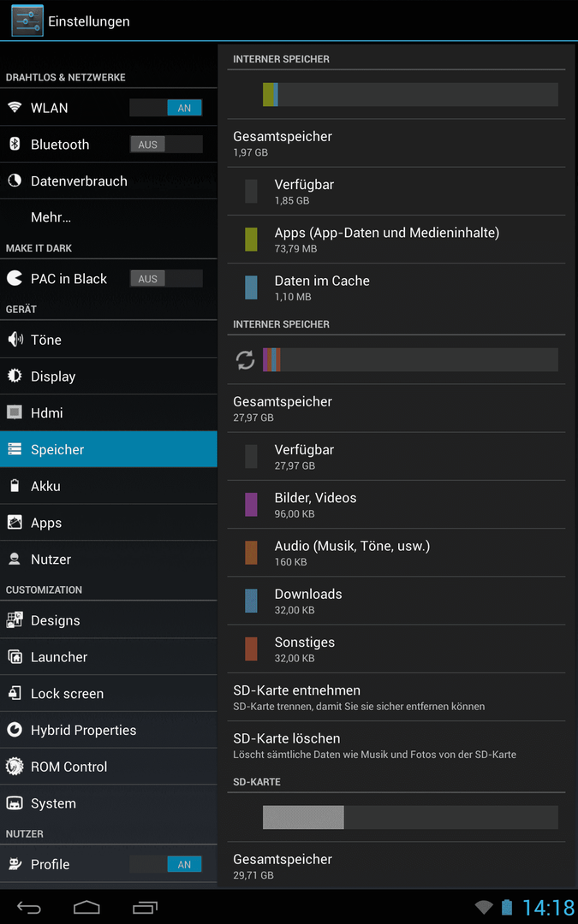The width and height of the screenshot is (578, 924).
Task: Tap SD-Karte entnehmen
Action: pos(396,697)
